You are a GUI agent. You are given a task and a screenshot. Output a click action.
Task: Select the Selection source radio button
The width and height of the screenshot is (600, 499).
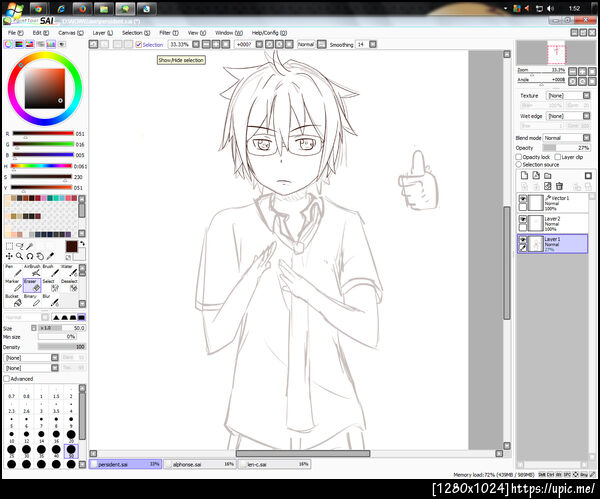pyautogui.click(x=518, y=165)
